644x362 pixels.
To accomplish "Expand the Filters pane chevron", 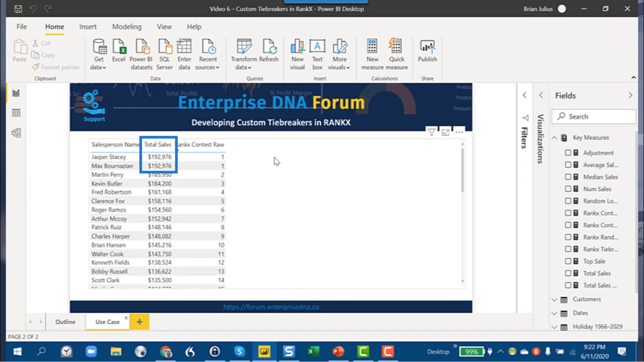I will [525, 95].
